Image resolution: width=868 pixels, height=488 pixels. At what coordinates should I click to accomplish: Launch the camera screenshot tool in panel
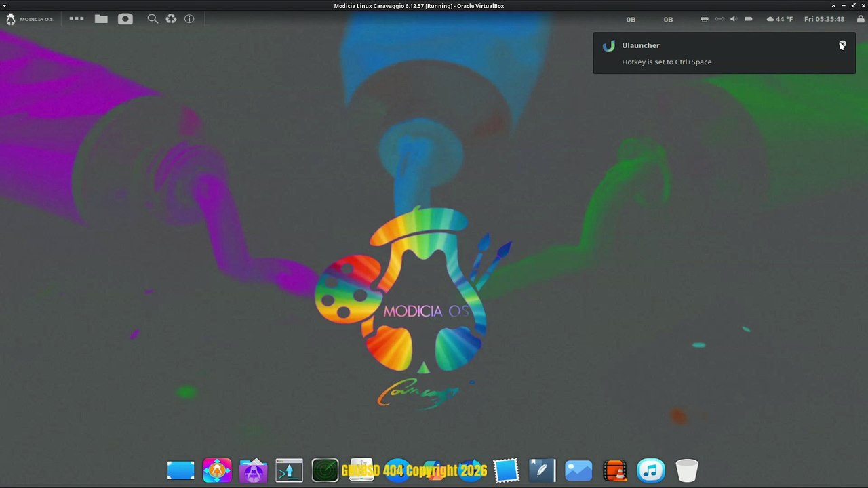[x=125, y=19]
